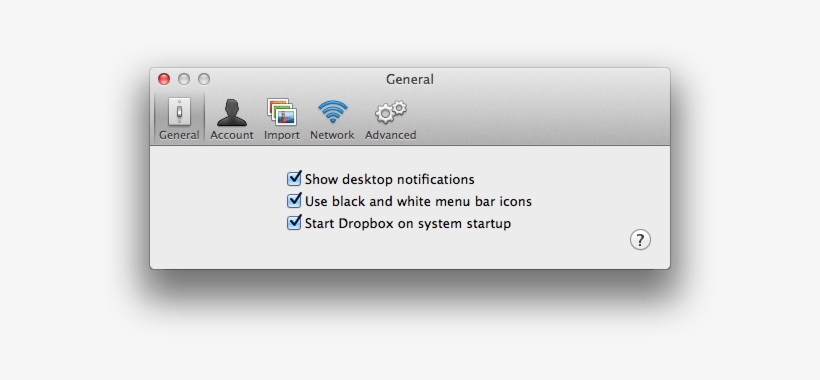Close the General preferences window
This screenshot has height=380, width=820.
tap(164, 79)
